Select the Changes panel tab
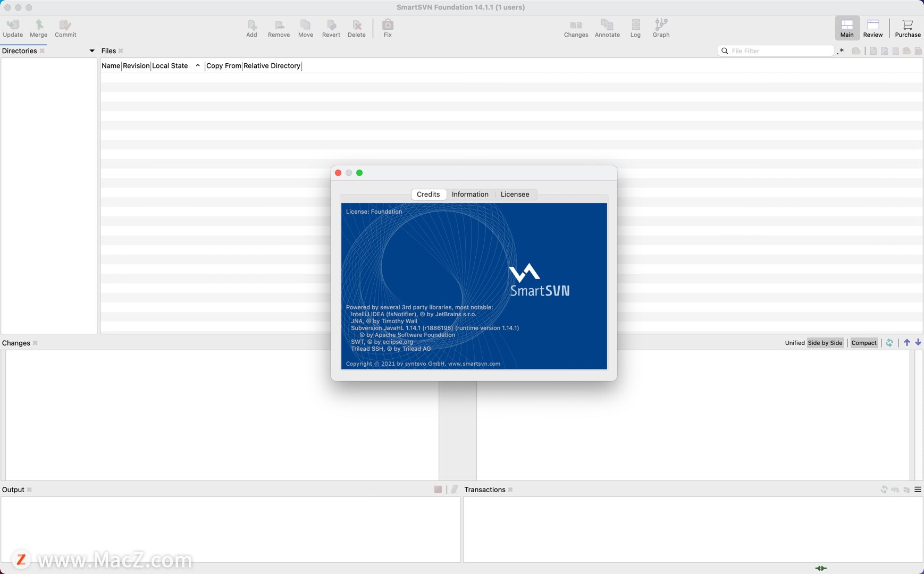The image size is (924, 574). [x=16, y=343]
